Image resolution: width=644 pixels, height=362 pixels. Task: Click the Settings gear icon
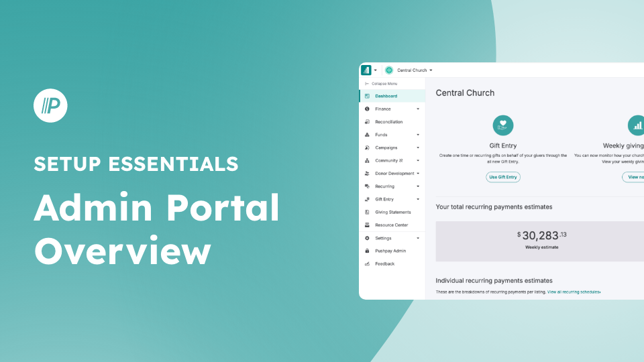[x=367, y=238]
